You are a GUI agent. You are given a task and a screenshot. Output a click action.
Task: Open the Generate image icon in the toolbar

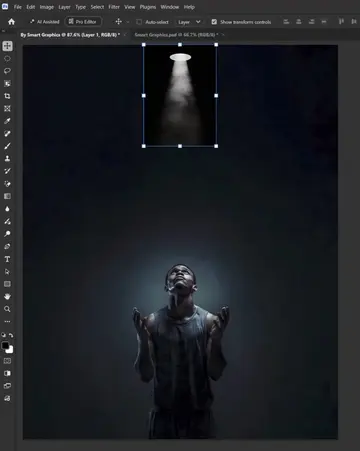coord(7,373)
